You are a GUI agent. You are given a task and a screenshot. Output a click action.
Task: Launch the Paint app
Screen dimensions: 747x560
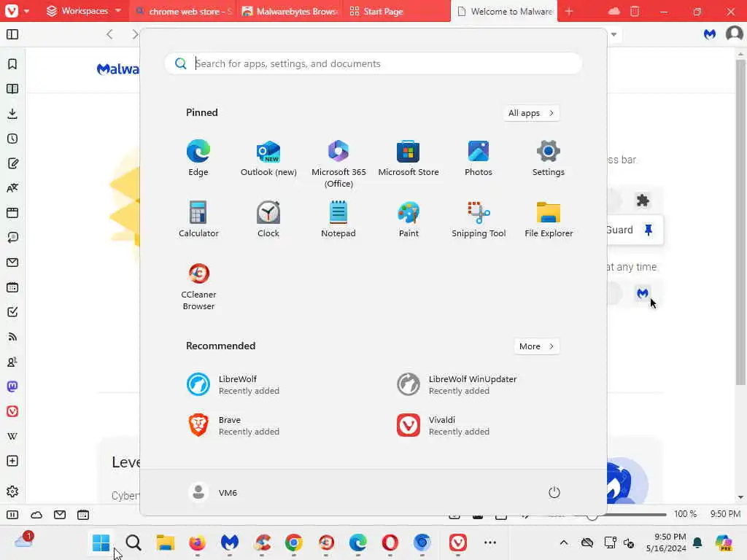click(409, 219)
